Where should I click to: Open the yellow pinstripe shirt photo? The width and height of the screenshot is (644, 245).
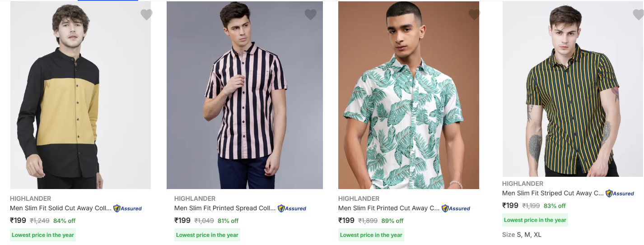click(573, 89)
